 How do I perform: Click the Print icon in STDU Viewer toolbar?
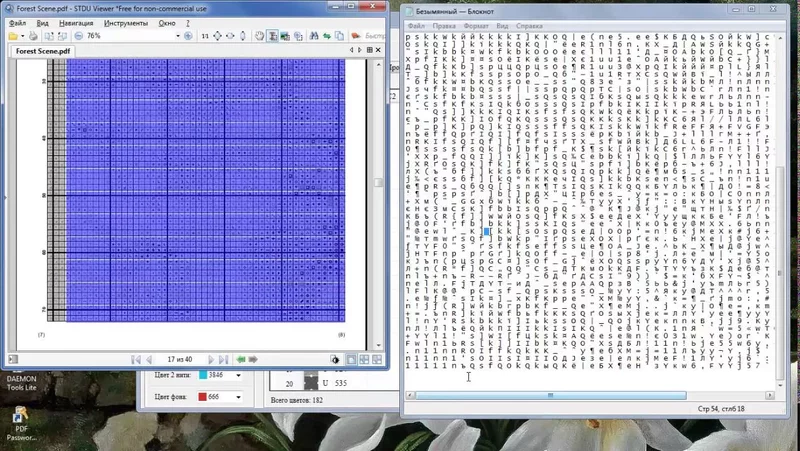coord(33,36)
